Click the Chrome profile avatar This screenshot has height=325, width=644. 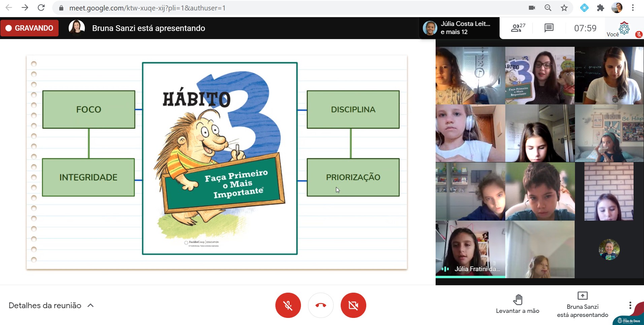(x=617, y=8)
